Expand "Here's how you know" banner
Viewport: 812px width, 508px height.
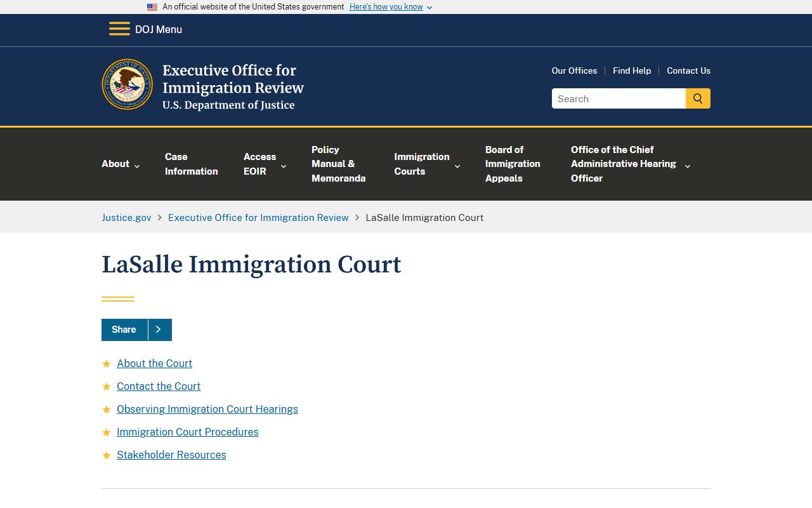391,7
